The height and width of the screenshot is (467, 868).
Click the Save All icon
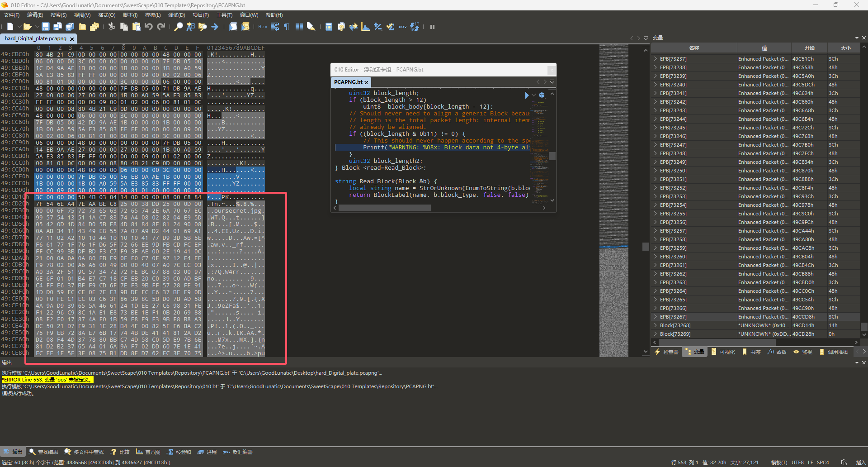pyautogui.click(x=70, y=27)
